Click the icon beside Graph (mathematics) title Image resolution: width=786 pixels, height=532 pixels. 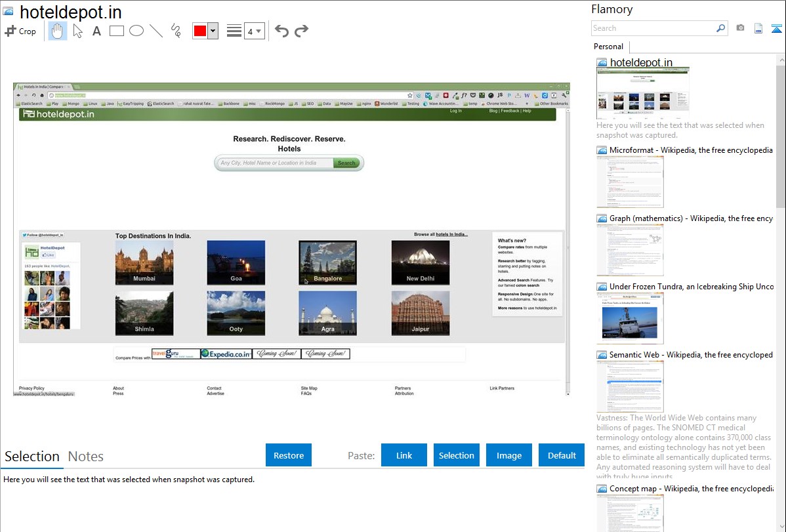tap(602, 218)
